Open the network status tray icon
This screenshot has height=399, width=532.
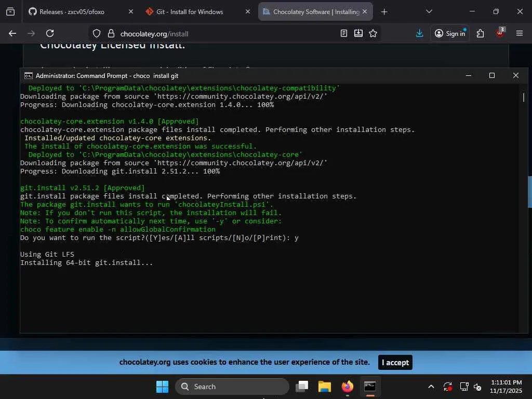464,387
